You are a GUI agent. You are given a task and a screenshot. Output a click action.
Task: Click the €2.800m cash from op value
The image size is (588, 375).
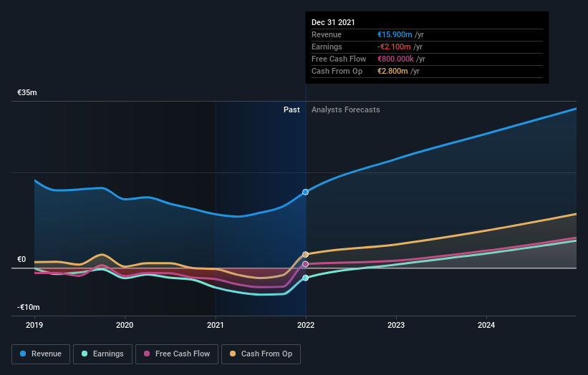pos(392,71)
